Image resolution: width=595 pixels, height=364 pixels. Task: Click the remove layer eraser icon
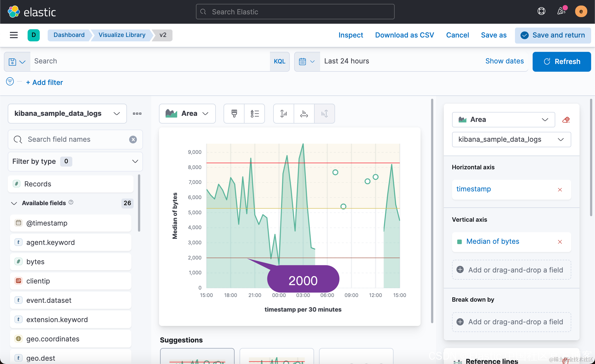point(566,120)
